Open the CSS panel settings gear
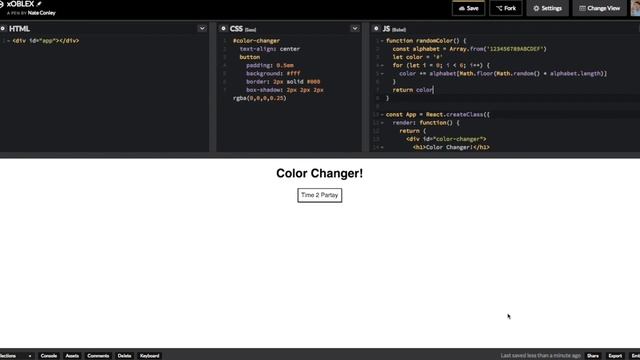 point(223,29)
